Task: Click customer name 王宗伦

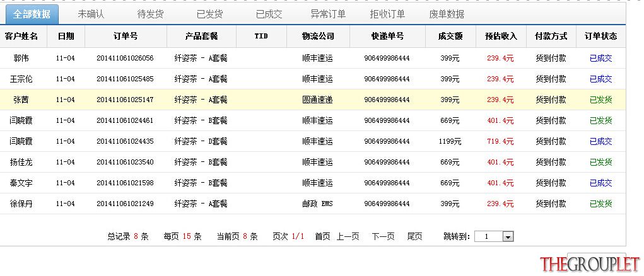Action: (21, 79)
